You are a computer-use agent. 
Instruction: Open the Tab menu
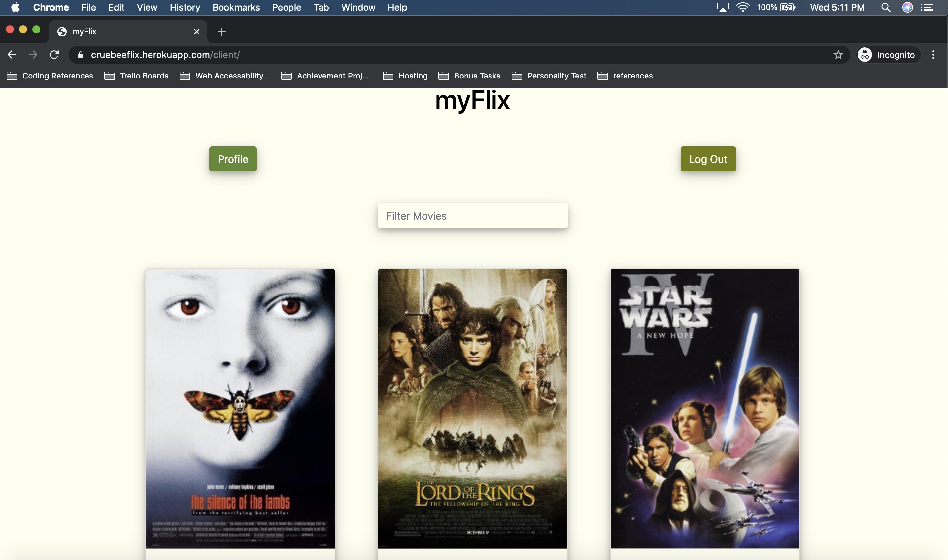(322, 7)
